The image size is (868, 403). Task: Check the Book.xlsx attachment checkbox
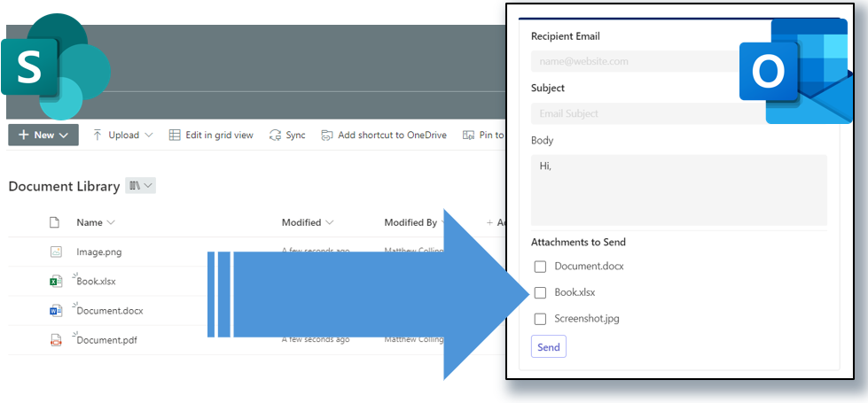[540, 293]
